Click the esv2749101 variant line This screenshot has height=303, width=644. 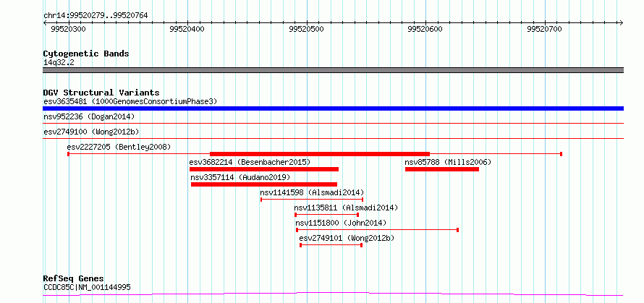tap(331, 245)
